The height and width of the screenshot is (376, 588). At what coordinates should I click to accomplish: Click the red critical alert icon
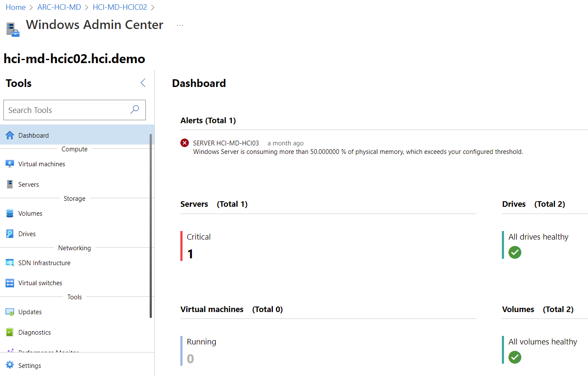pyautogui.click(x=185, y=143)
